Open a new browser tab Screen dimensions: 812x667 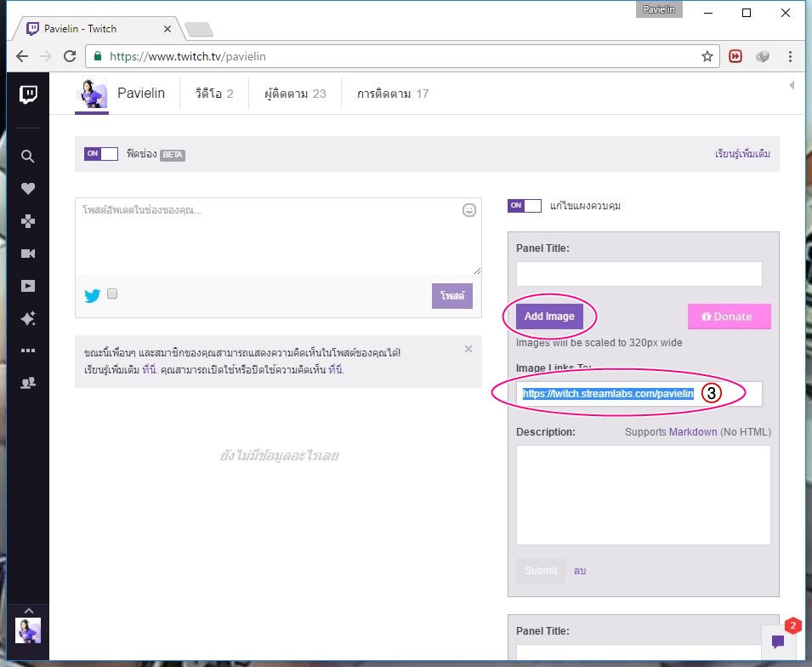(199, 30)
